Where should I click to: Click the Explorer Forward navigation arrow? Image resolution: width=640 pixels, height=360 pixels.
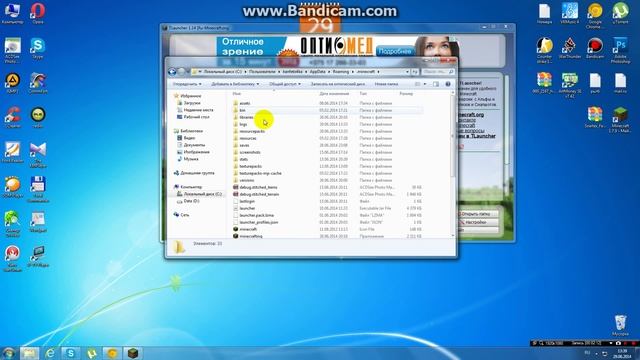pos(181,71)
